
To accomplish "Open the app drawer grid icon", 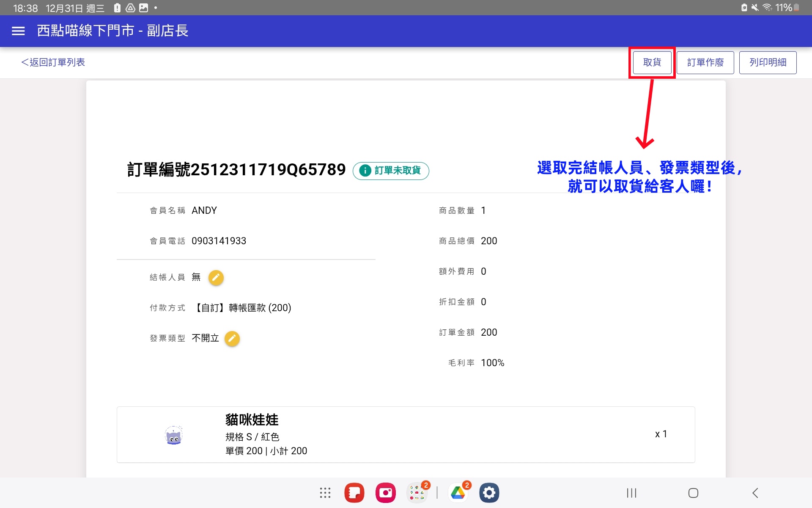I will pos(325,493).
